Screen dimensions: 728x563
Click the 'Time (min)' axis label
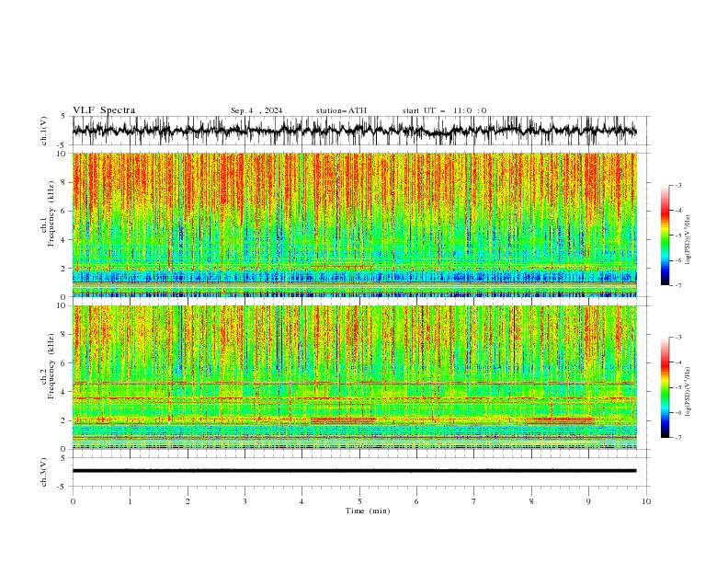click(x=368, y=511)
